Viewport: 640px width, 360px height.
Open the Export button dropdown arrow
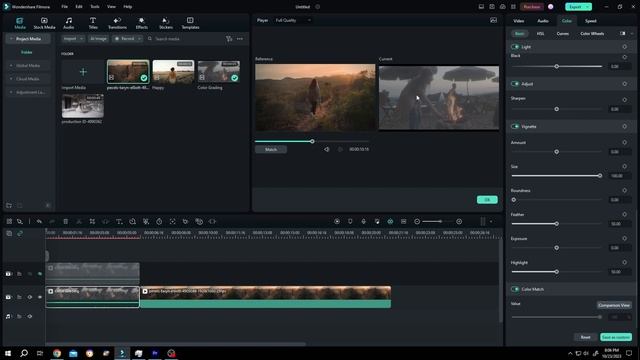coord(588,7)
